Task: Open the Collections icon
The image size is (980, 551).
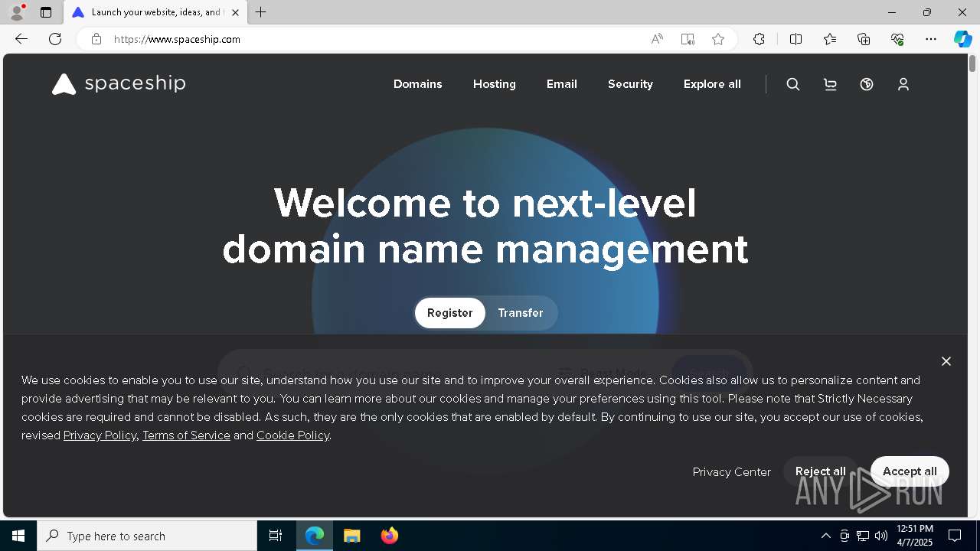Action: [x=864, y=39]
